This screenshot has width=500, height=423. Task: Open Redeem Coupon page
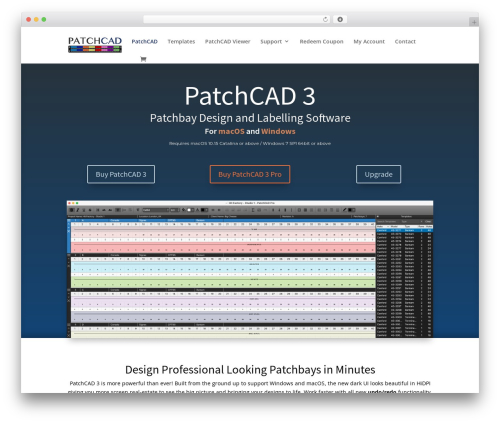pyautogui.click(x=321, y=42)
